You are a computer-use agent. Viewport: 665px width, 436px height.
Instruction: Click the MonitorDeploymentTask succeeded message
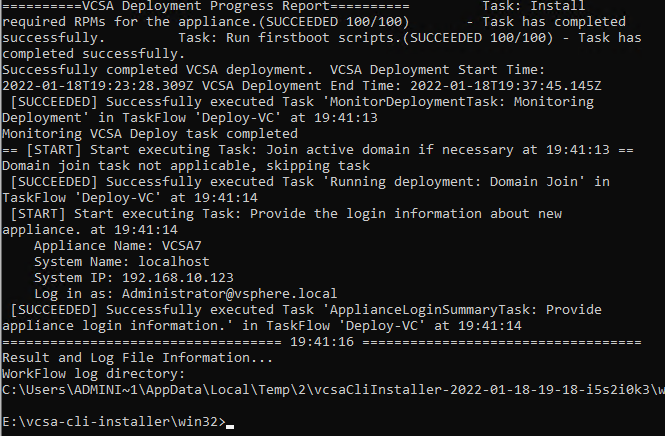tap(298, 110)
